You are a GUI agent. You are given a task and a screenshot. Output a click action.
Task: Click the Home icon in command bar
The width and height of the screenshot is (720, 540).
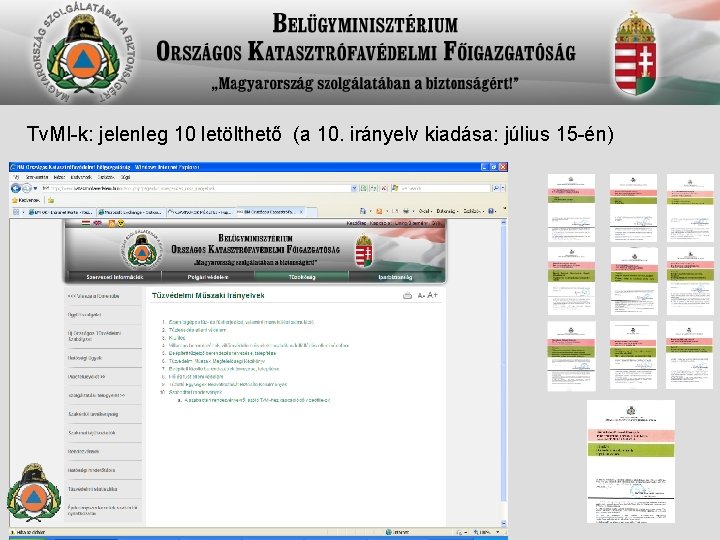pyautogui.click(x=363, y=211)
